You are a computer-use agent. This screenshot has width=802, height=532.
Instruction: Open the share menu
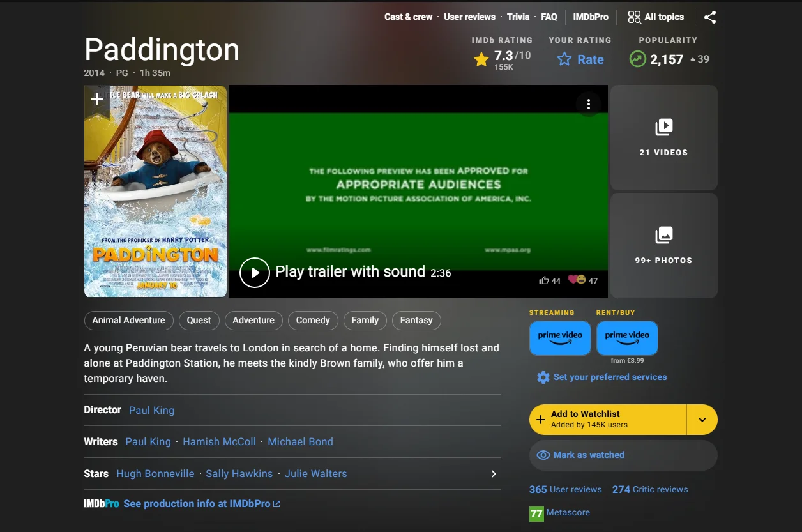(x=710, y=18)
